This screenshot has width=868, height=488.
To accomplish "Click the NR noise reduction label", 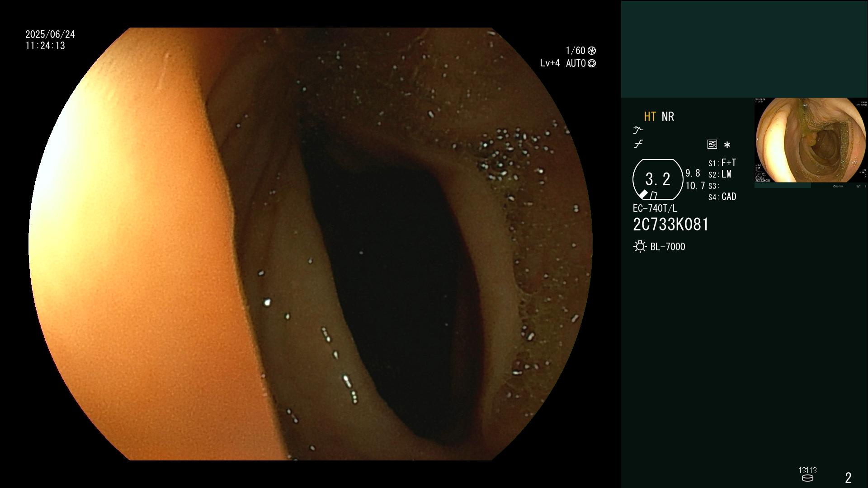I will click(668, 117).
